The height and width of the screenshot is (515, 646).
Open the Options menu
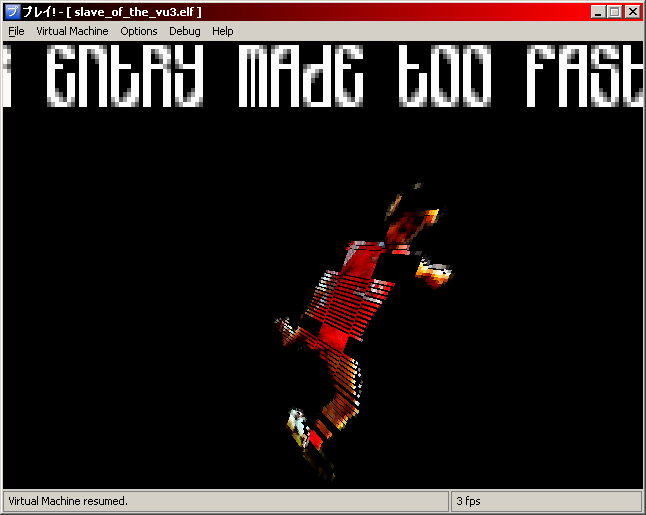point(139,31)
